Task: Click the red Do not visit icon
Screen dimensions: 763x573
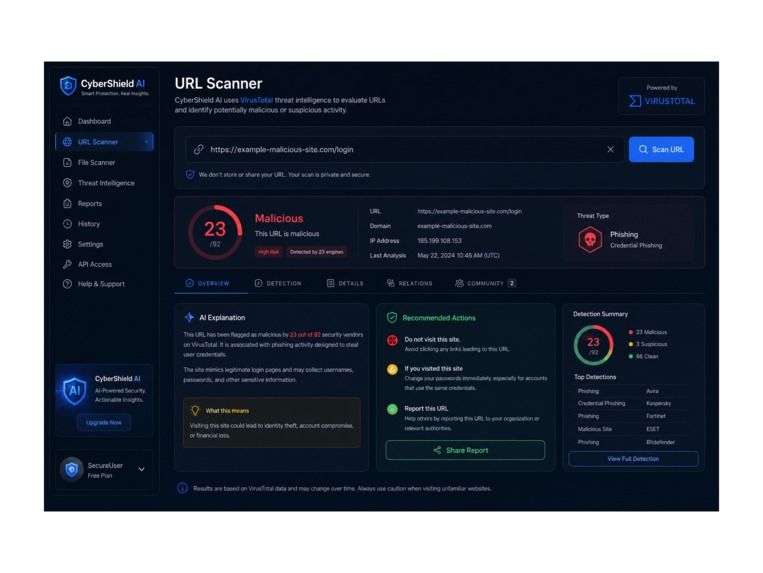Action: (x=392, y=340)
